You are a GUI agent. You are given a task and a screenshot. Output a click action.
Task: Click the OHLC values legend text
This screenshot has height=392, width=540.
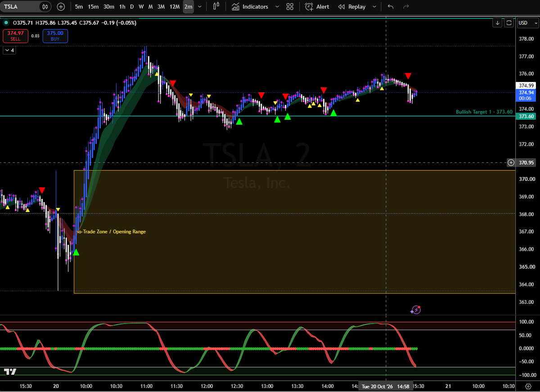[x=75, y=23]
